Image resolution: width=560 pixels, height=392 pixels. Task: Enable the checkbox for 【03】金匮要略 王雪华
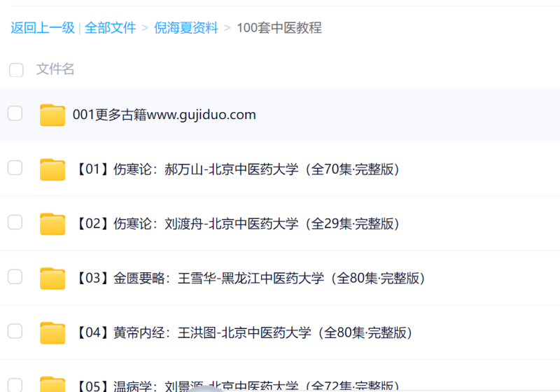15,277
